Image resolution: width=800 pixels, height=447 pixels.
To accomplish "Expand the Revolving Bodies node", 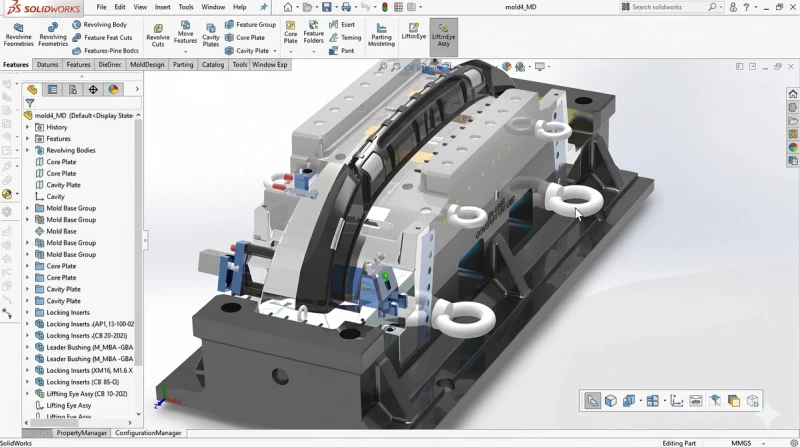I will 28,151.
